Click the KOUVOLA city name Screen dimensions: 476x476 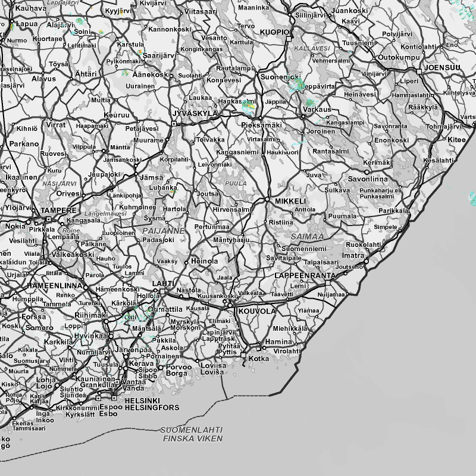click(x=257, y=311)
